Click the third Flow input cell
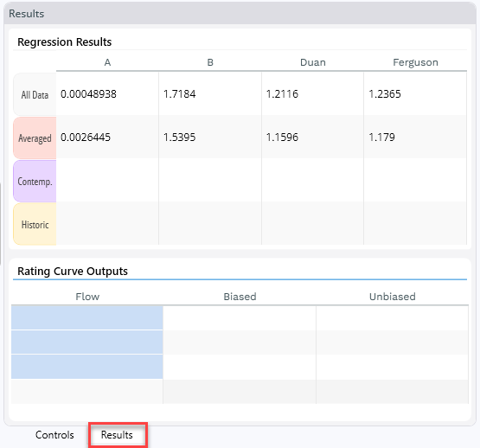This screenshot has width=480, height=448. point(87,367)
